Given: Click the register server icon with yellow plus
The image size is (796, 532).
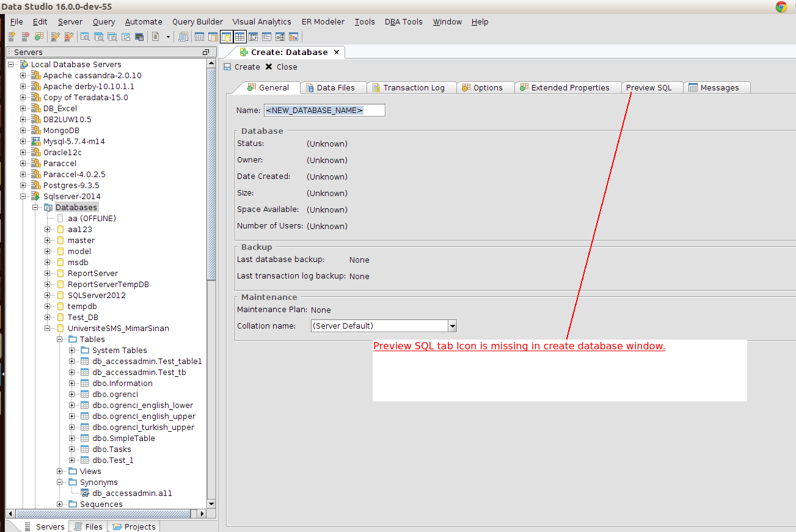Looking at the screenshot, I should pos(11,37).
